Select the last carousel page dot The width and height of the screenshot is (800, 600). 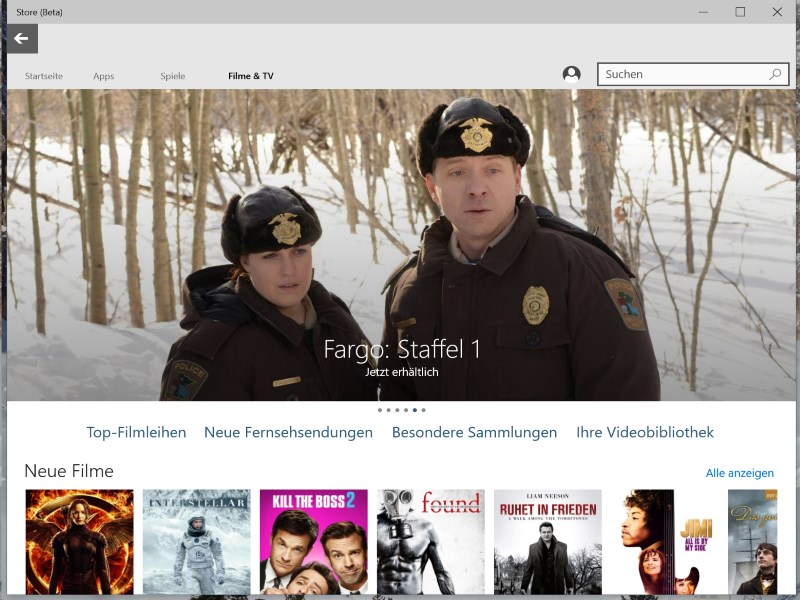click(423, 410)
